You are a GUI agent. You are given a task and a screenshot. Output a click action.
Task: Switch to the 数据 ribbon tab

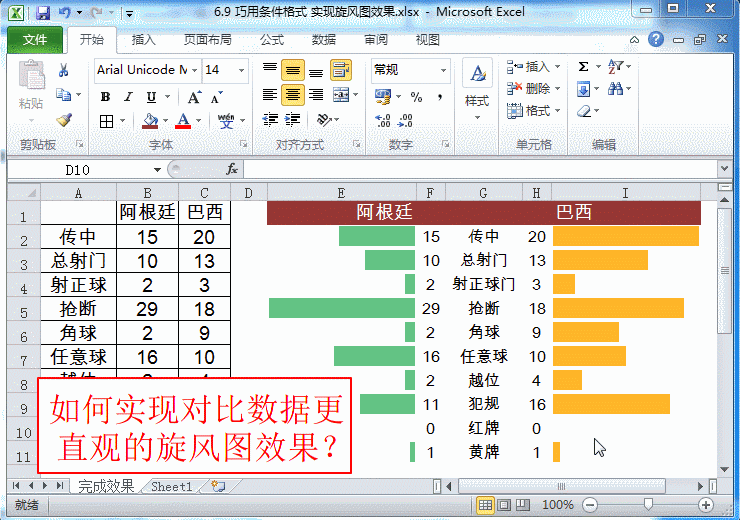324,40
